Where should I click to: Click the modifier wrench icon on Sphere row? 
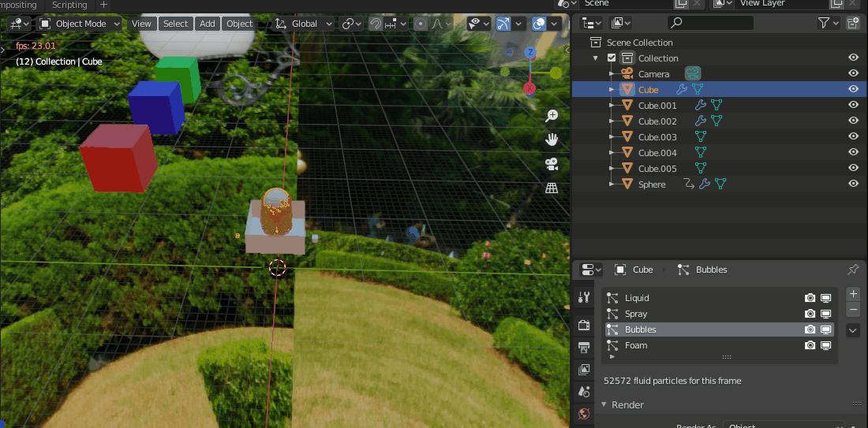tap(704, 184)
